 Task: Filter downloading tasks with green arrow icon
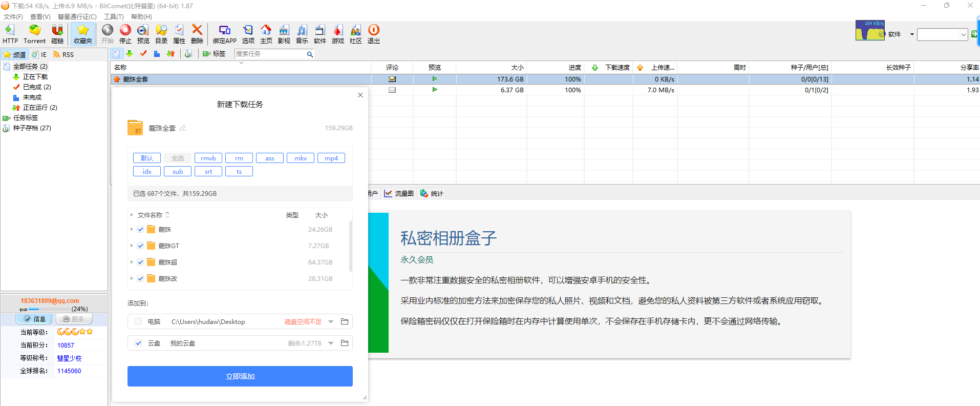(130, 54)
